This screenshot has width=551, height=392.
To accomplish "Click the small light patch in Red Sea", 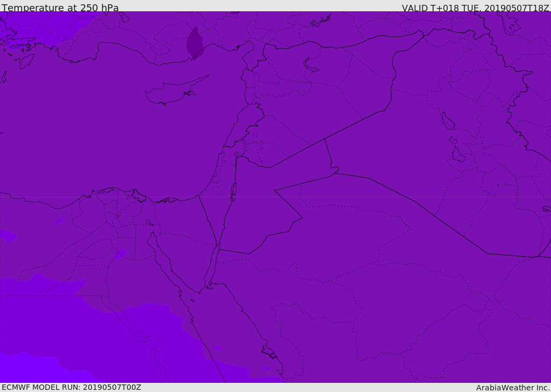I will click(218, 348).
